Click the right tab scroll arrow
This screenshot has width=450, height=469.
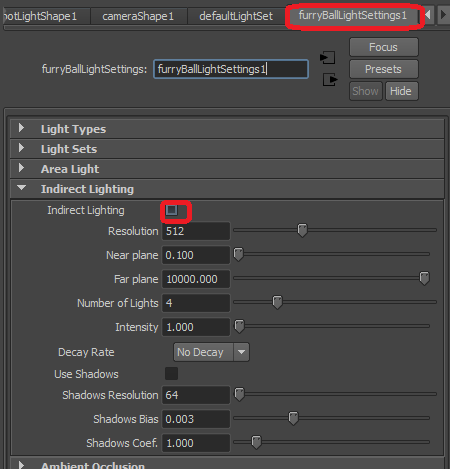pyautogui.click(x=443, y=15)
